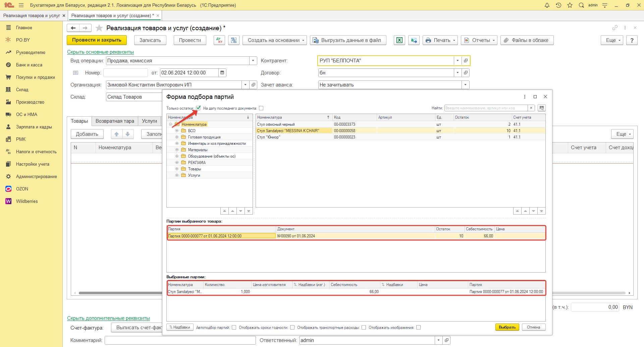
Task: Go back with the left arrow
Action: tap(73, 28)
